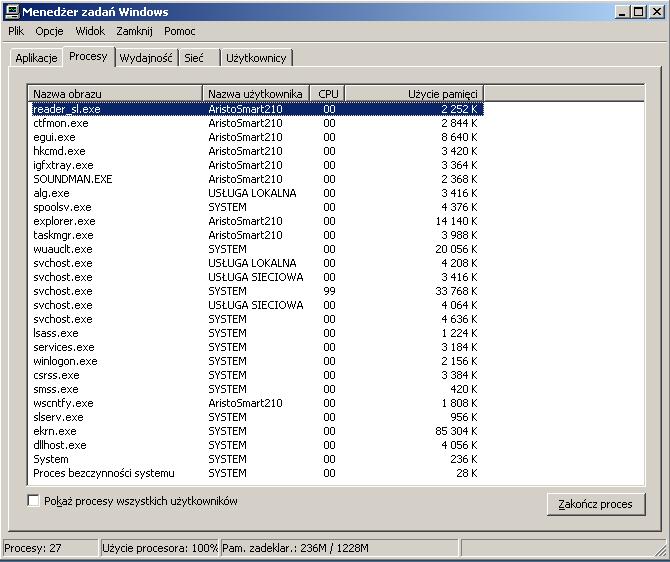
Task: Select the dllhost.exe process
Action: [x=258, y=445]
